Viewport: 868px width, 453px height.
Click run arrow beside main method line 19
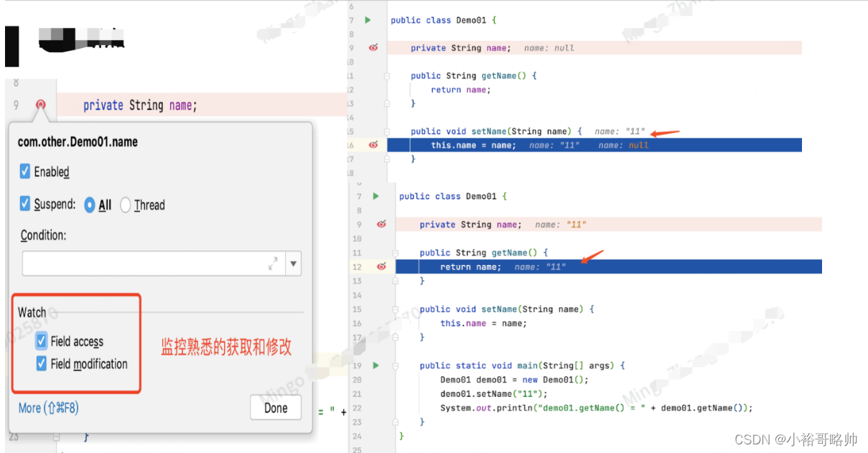(375, 365)
